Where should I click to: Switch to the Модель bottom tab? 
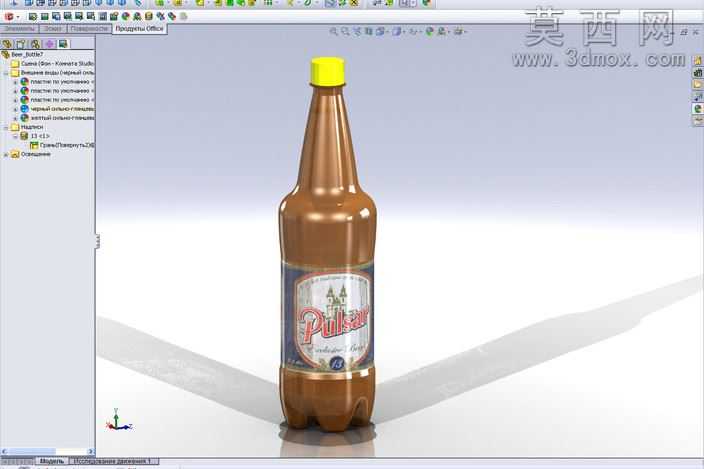(52, 461)
